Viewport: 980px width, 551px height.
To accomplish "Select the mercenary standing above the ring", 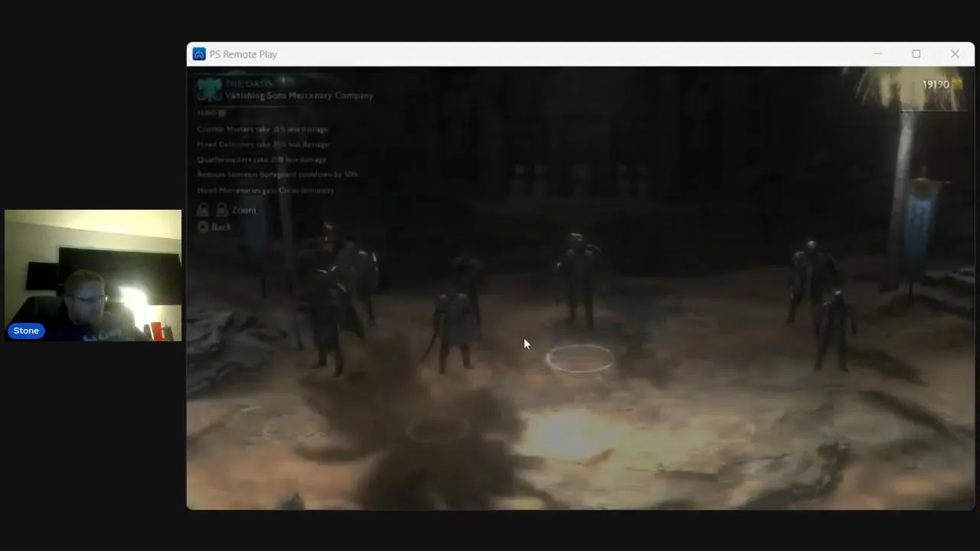I will pyautogui.click(x=578, y=281).
